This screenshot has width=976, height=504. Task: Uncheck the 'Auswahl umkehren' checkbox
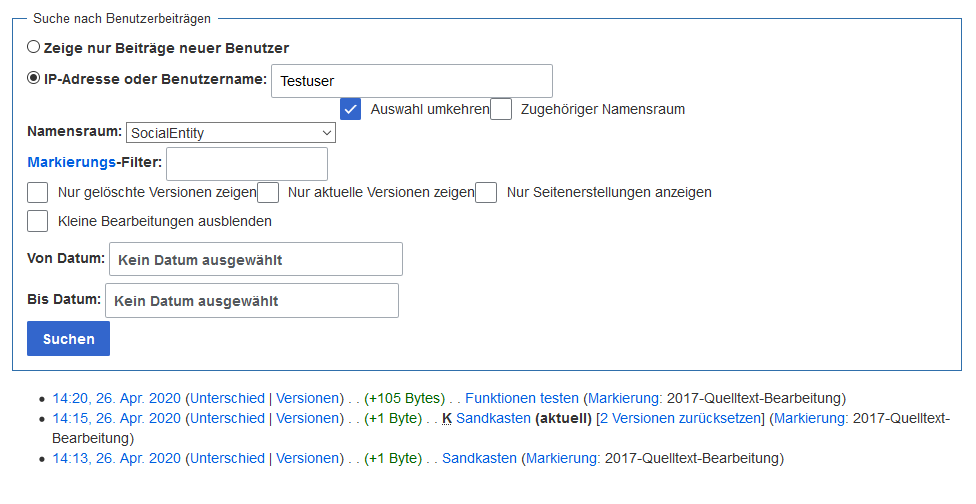tap(350, 109)
